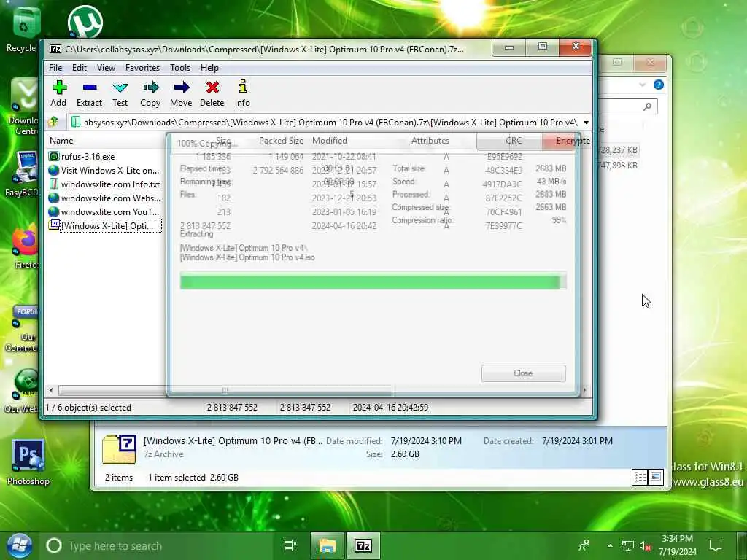The width and height of the screenshot is (747, 560).
Task: Switch Explorer to details view icon
Action: (640, 477)
